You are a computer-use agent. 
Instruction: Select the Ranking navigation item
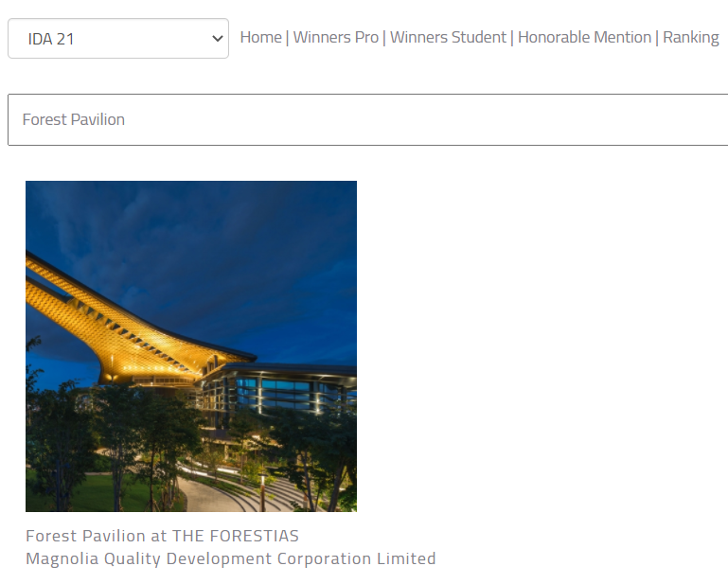(690, 37)
